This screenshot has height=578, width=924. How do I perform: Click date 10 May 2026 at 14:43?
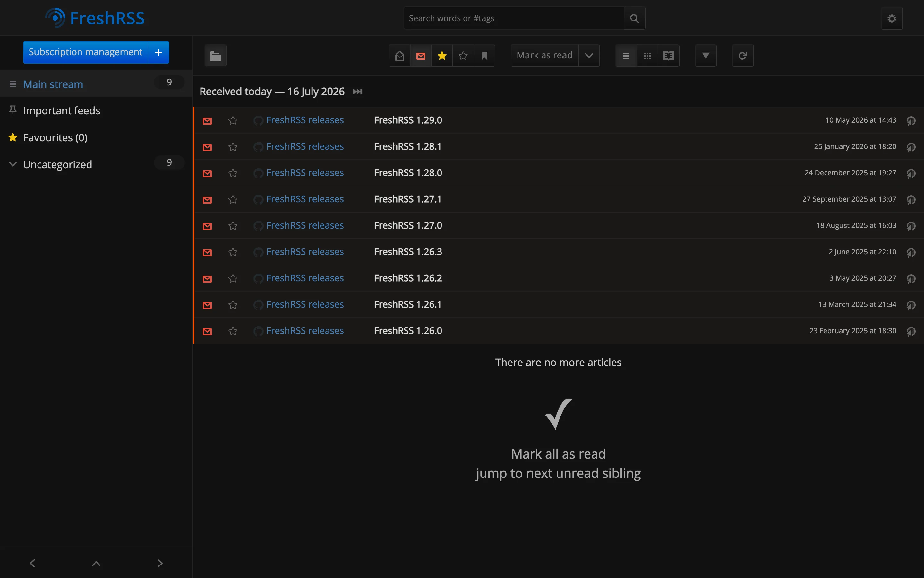coord(860,120)
